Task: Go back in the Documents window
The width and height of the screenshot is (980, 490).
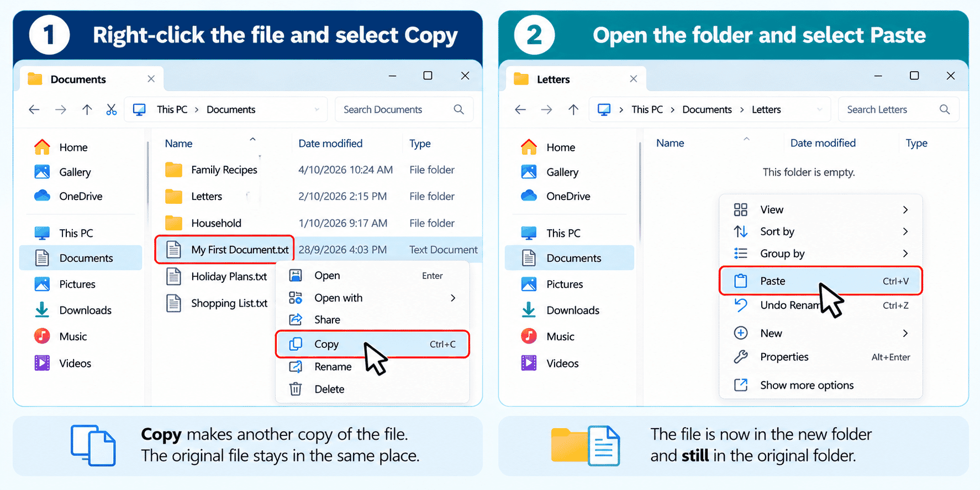Action: pos(34,109)
